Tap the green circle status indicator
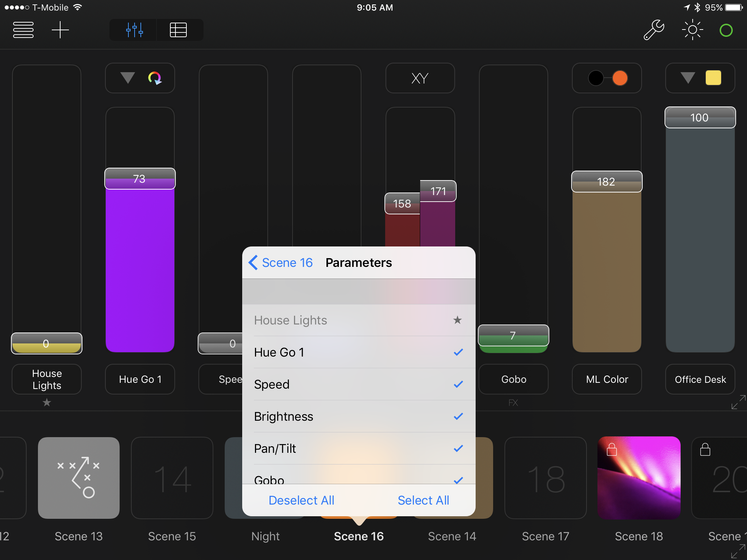The image size is (747, 560). coord(726,30)
